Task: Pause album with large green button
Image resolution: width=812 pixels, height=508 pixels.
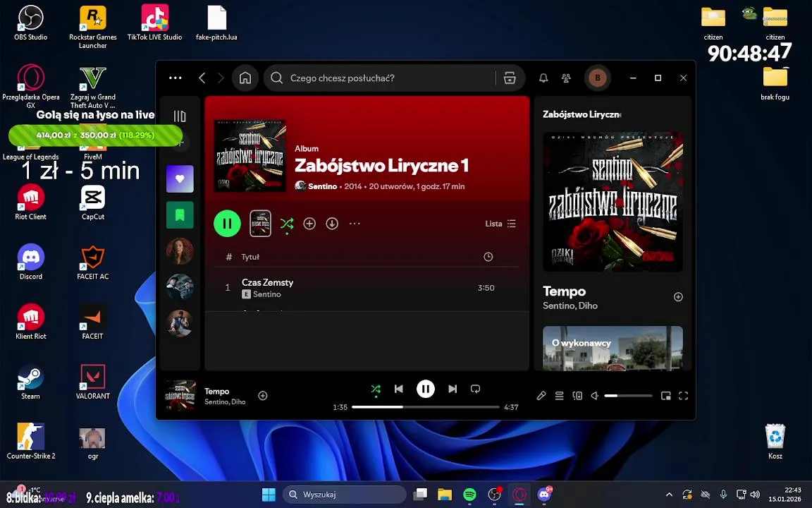Action: tap(227, 224)
